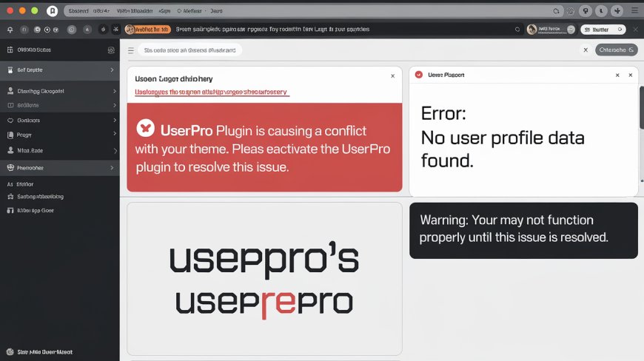Click the grid icon in the sidebar header
Image resolution: width=644 pixels, height=361 pixels.
click(x=10, y=50)
